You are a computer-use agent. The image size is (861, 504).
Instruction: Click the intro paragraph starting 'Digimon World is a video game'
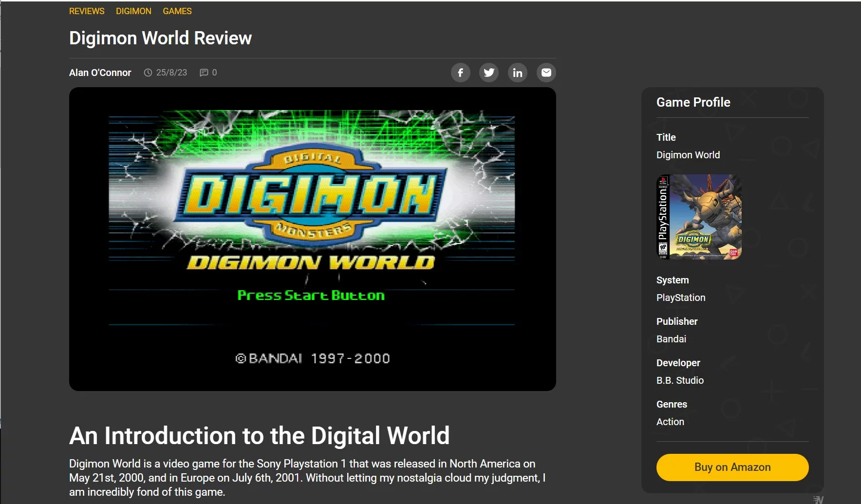pos(307,478)
